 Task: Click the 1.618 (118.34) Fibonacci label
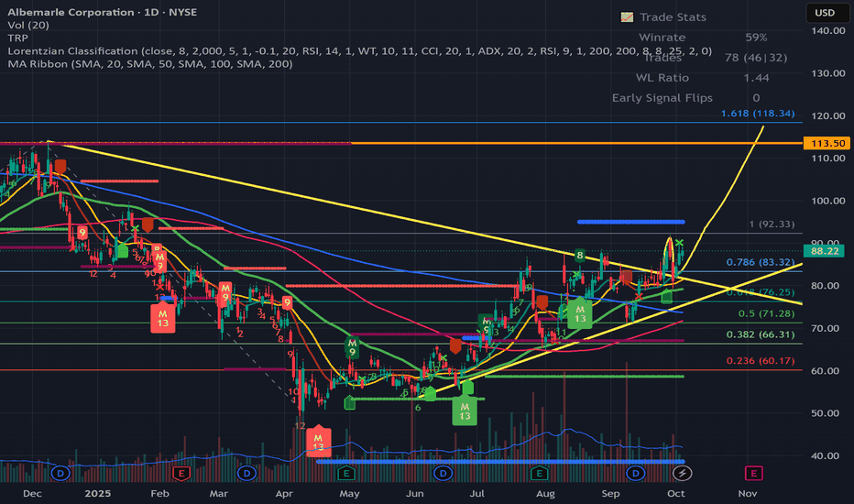tap(758, 114)
